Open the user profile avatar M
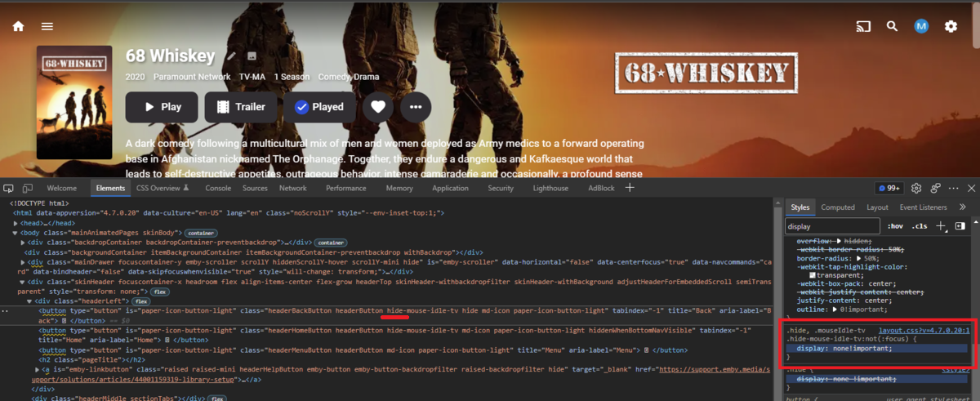Viewport: 980px width, 401px height. 921,26
